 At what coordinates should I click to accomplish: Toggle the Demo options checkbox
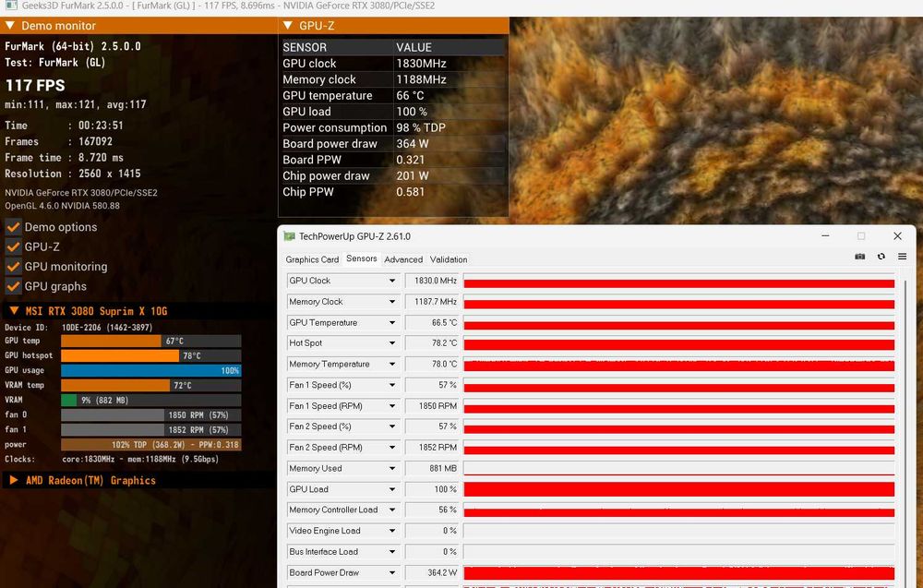click(13, 227)
